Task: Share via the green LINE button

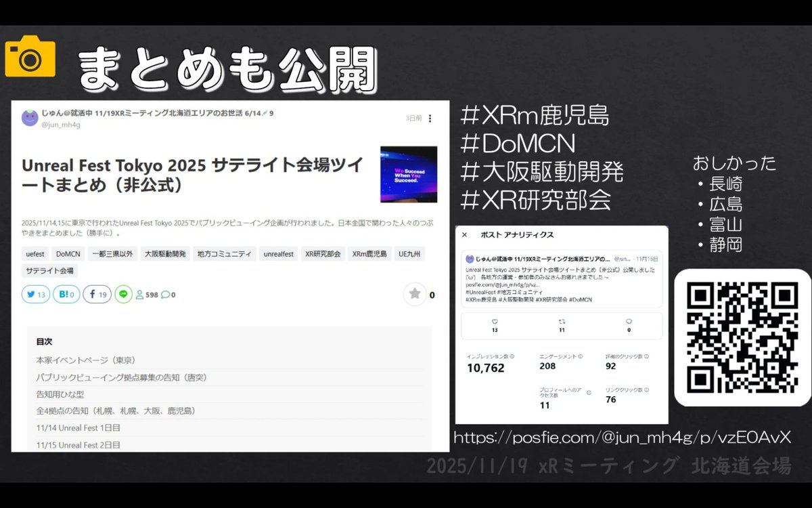Action: coord(123,295)
